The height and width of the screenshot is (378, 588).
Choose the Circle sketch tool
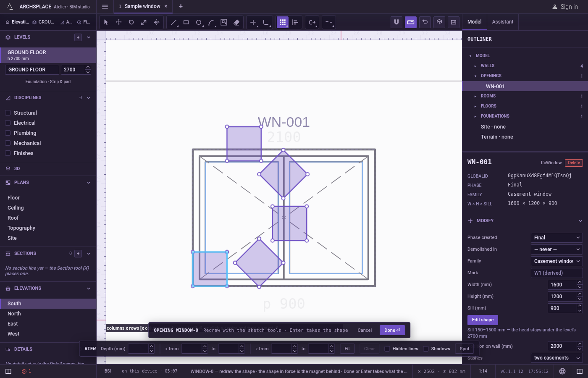click(x=199, y=22)
